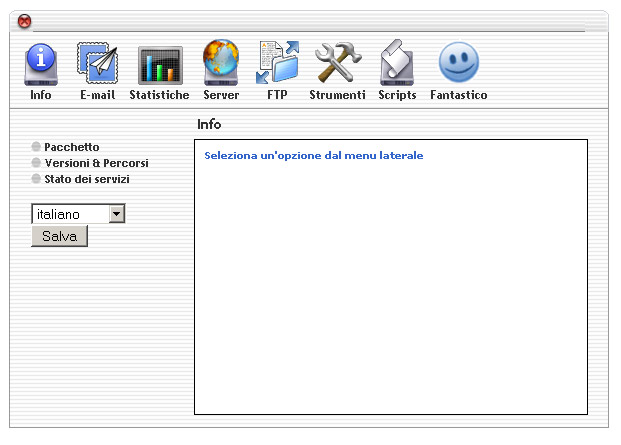Click the Fantastico label
The width and height of the screenshot is (621, 445).
click(459, 95)
